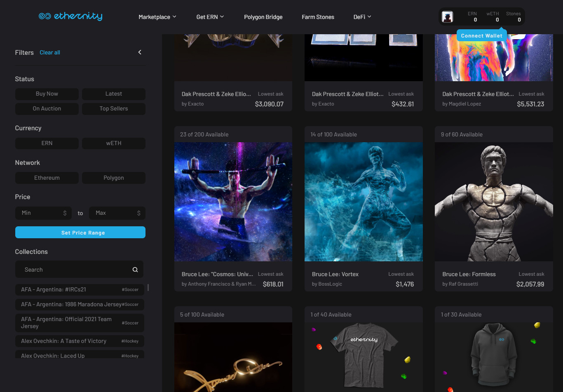Focus the Max price field
The image size is (563, 392).
pos(117,213)
